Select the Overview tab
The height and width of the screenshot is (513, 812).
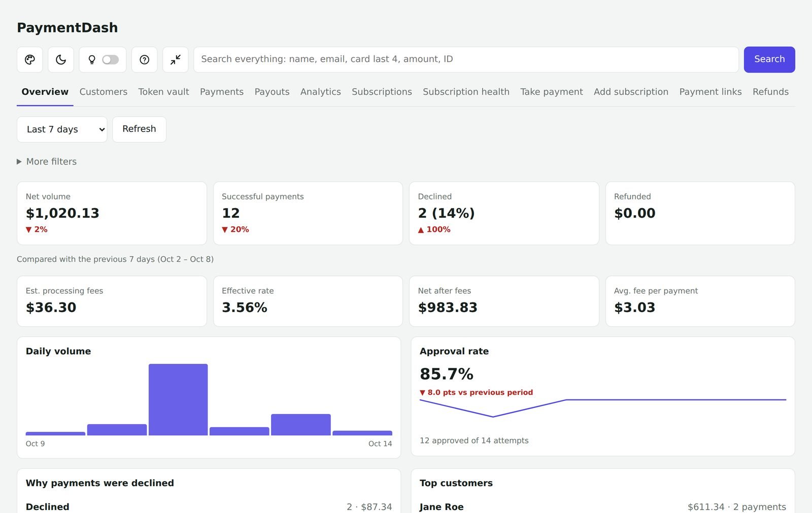click(x=45, y=92)
